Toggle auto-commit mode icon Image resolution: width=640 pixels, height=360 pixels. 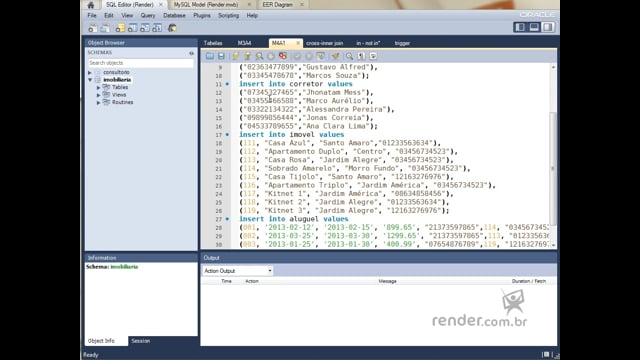coord(321,56)
